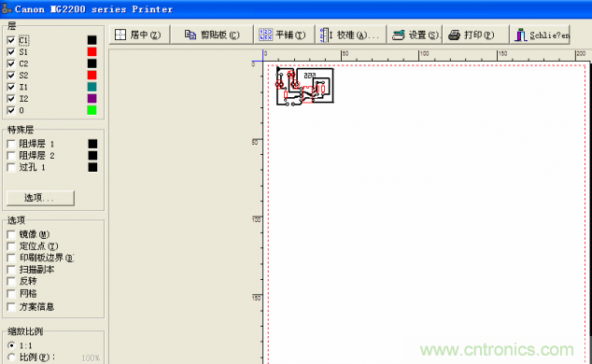The image size is (592, 364).
Task: Select the 1:1 scale radio button
Action: (11, 345)
